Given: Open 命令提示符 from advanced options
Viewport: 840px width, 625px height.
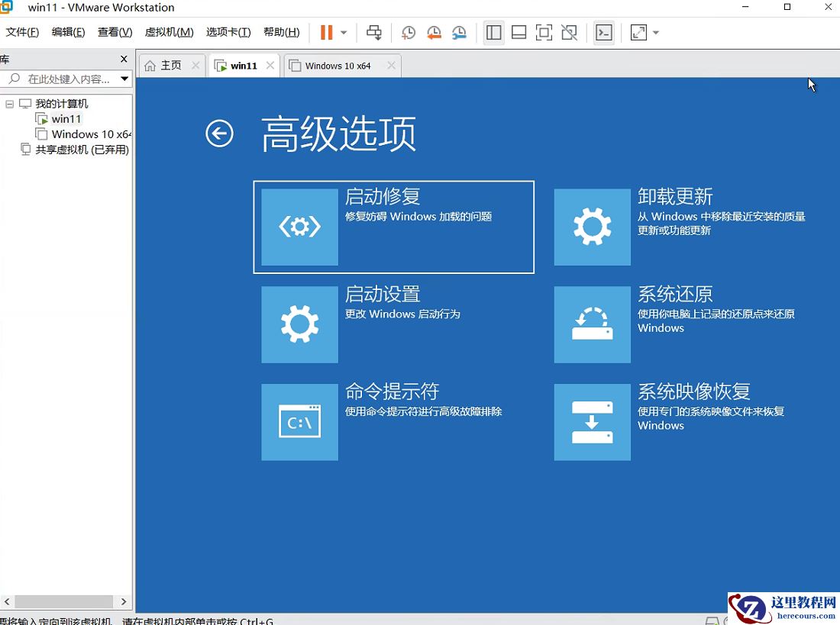Looking at the screenshot, I should (393, 420).
